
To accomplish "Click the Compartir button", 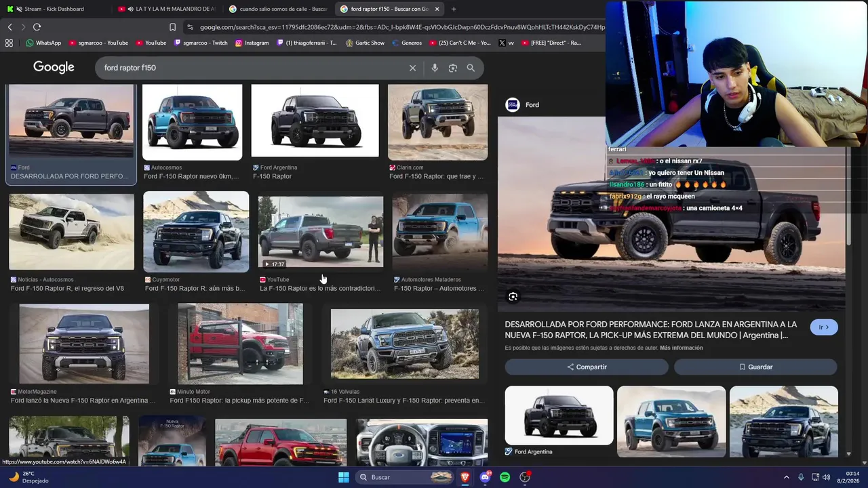I will point(587,367).
